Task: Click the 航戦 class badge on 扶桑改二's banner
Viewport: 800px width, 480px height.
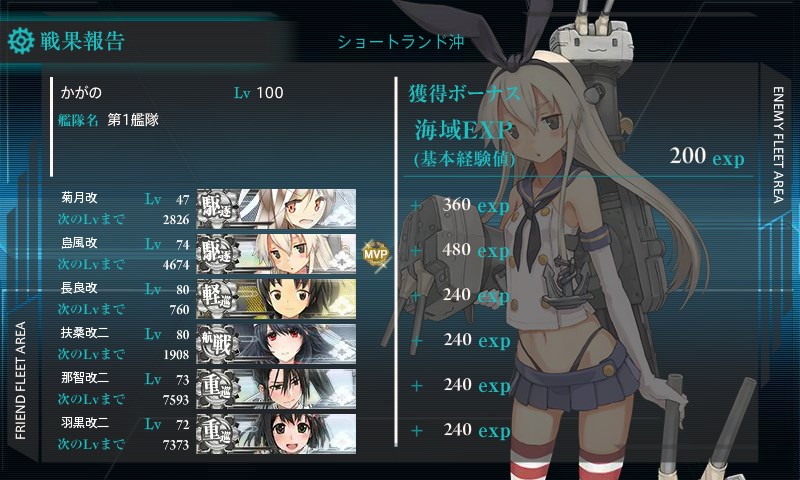Action: tap(218, 343)
